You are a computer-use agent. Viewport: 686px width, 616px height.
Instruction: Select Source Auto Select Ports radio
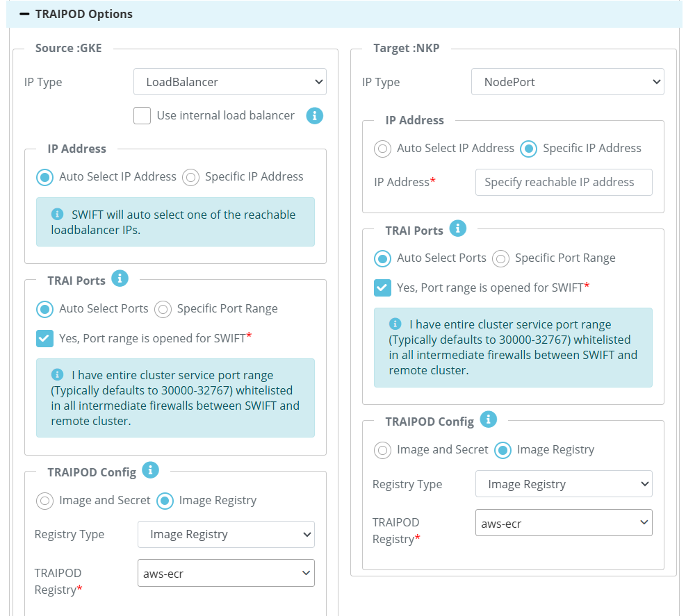pyautogui.click(x=44, y=309)
